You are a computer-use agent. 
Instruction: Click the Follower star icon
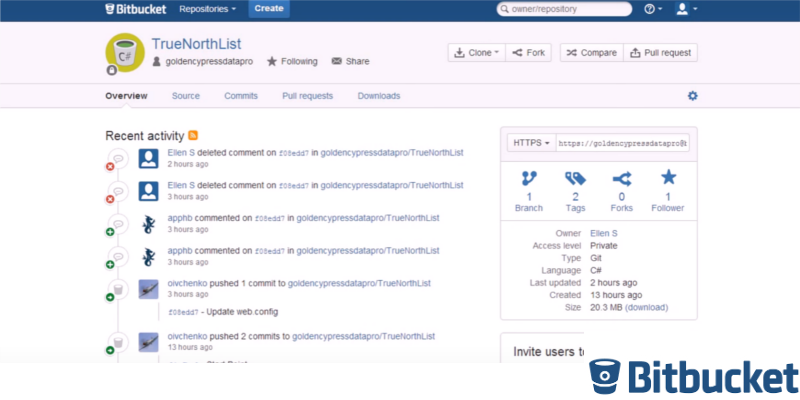click(668, 179)
